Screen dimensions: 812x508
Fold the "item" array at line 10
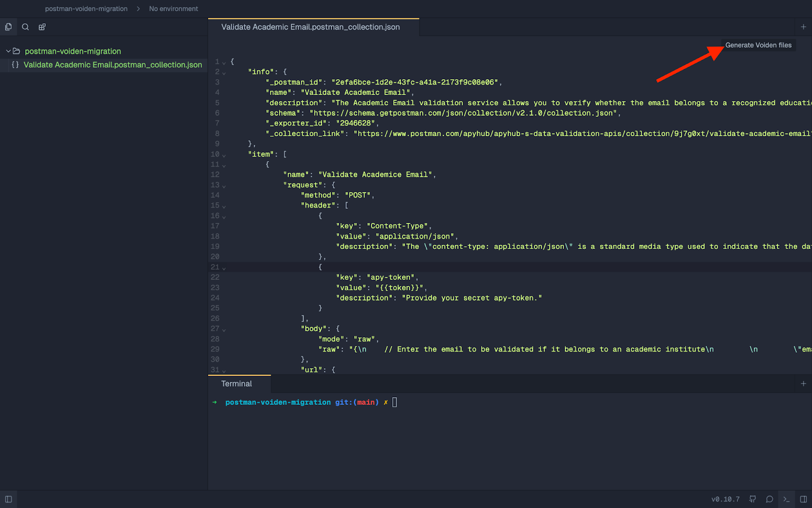click(224, 155)
